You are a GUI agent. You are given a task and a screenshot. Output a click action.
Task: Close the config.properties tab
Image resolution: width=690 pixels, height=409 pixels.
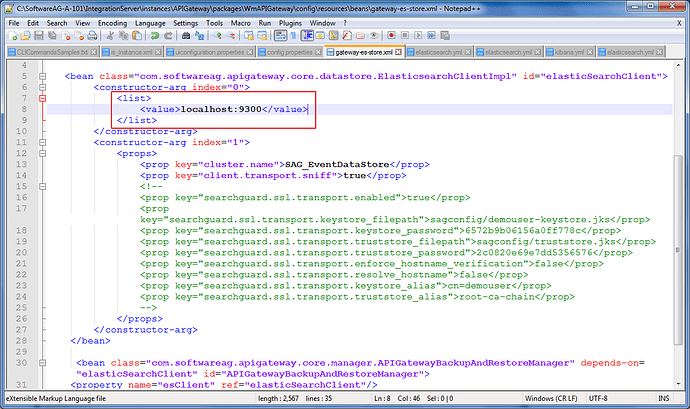pyautogui.click(x=319, y=52)
